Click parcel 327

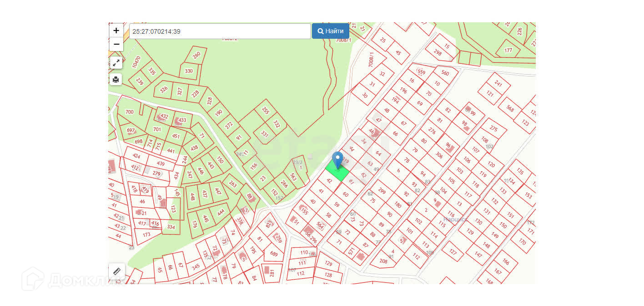180,92
